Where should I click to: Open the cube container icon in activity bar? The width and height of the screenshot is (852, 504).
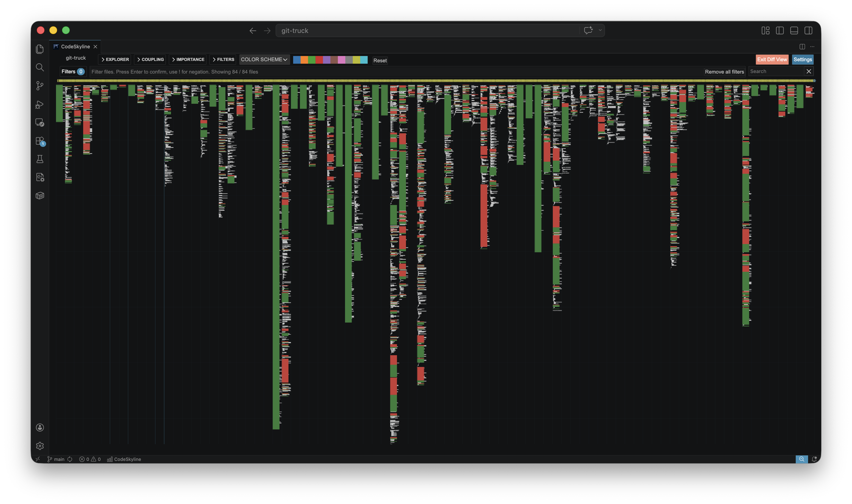[40, 196]
